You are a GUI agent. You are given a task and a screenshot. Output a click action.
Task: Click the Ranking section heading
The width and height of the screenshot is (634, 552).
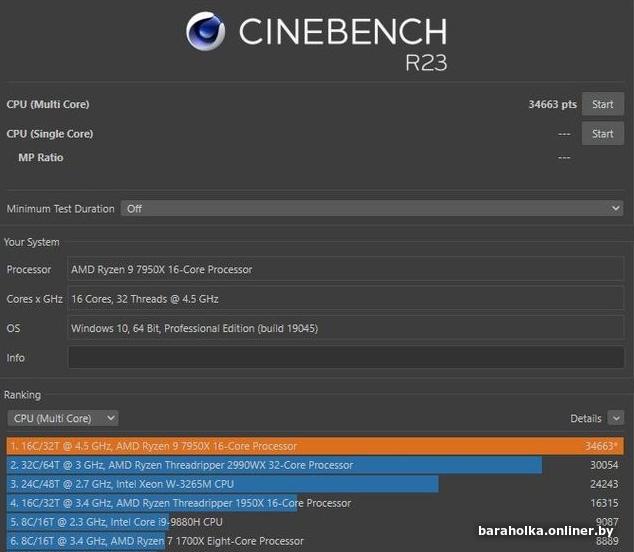point(22,395)
